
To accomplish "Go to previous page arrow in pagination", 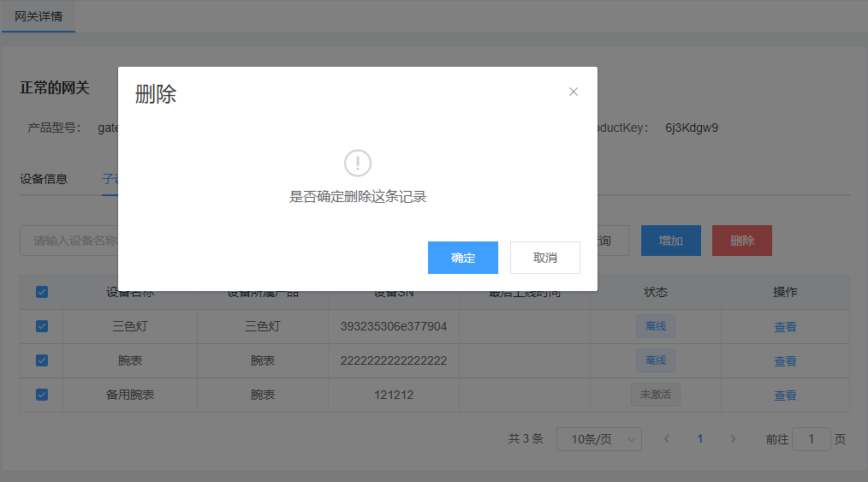I will click(667, 439).
